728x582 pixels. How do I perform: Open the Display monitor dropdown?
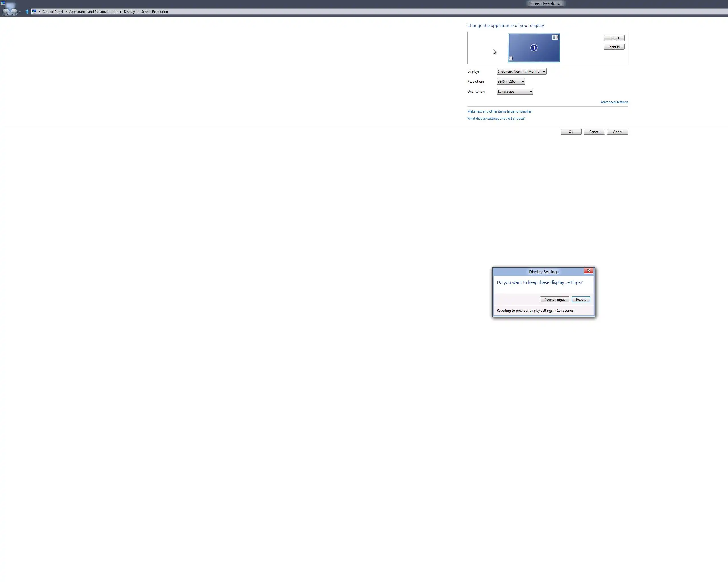click(x=521, y=72)
